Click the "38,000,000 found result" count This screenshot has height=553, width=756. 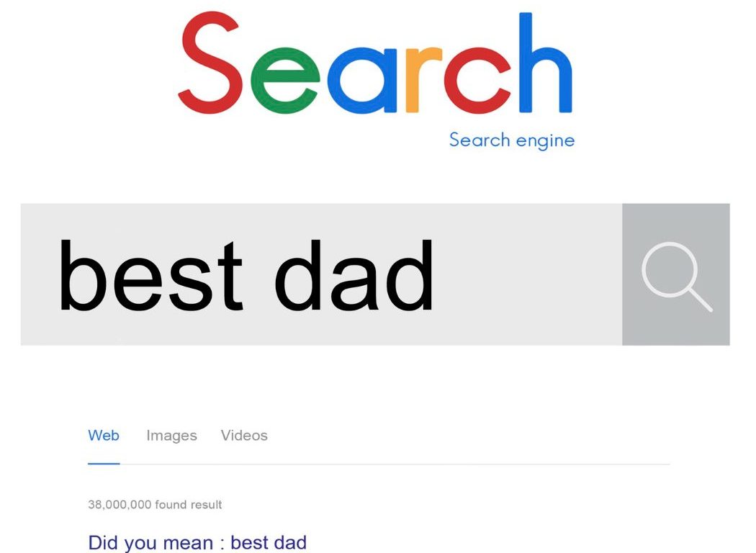[155, 505]
